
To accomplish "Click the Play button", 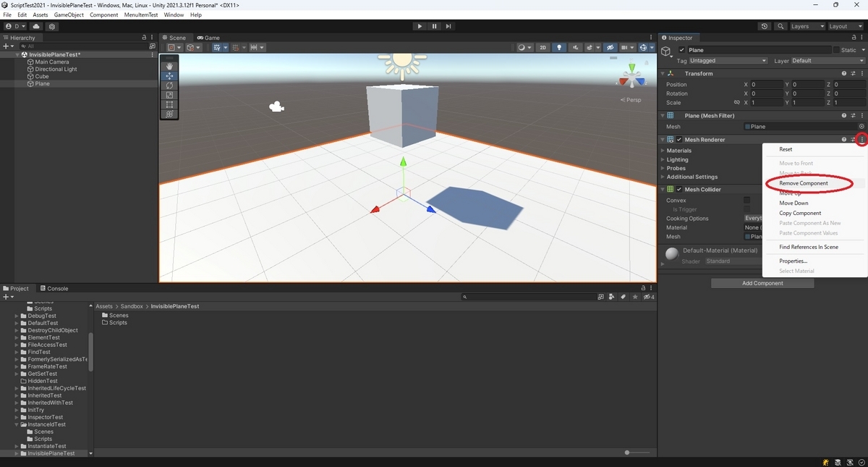I will click(x=420, y=26).
